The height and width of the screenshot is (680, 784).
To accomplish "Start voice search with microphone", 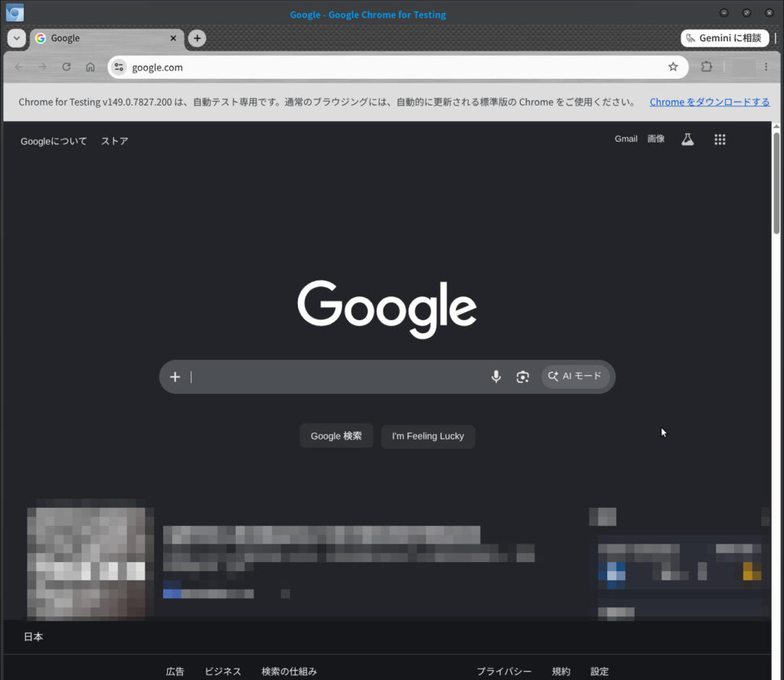I will [x=495, y=377].
